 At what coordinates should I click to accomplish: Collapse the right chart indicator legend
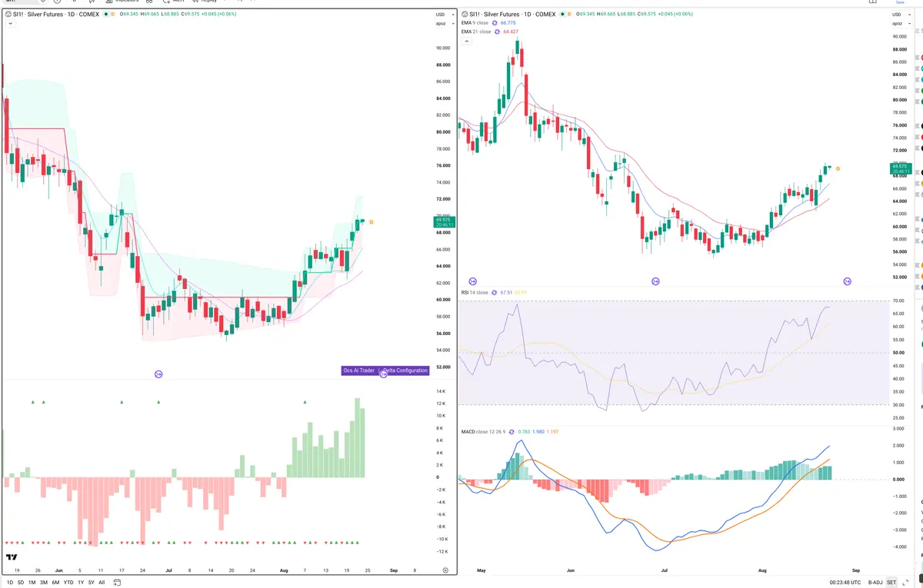click(x=465, y=42)
